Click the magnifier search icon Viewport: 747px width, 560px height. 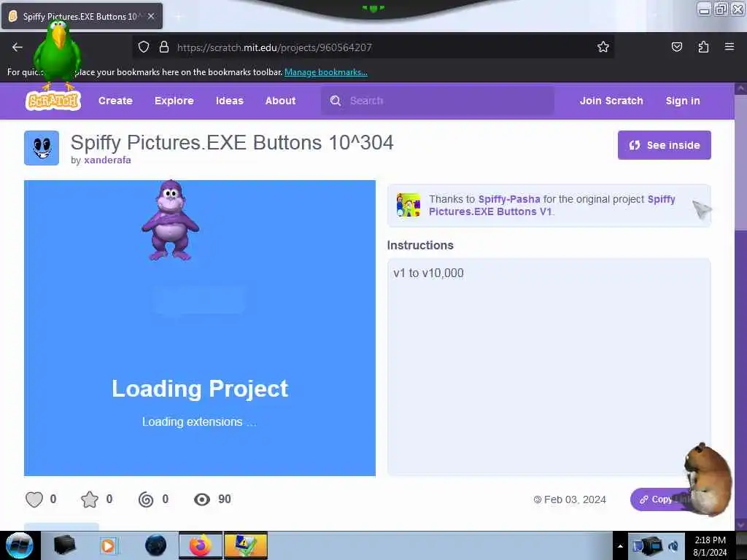pyautogui.click(x=336, y=101)
